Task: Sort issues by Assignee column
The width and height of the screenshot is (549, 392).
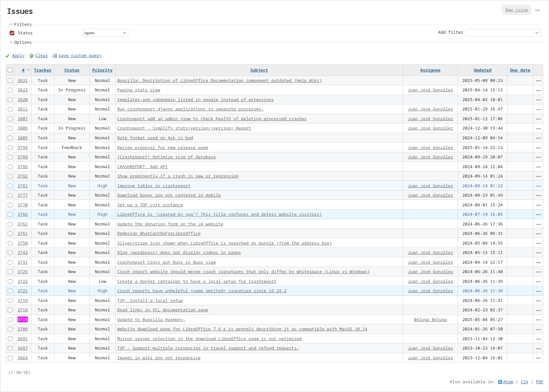Action: pyautogui.click(x=430, y=70)
